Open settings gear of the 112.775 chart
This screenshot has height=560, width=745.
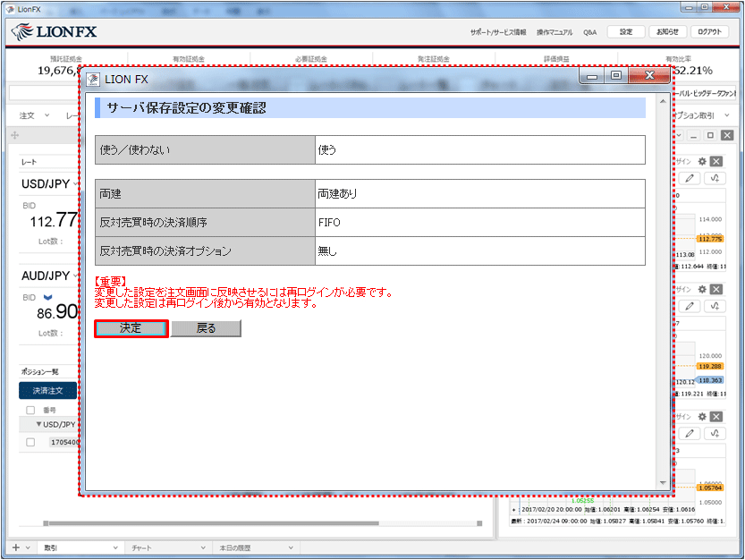coord(702,162)
